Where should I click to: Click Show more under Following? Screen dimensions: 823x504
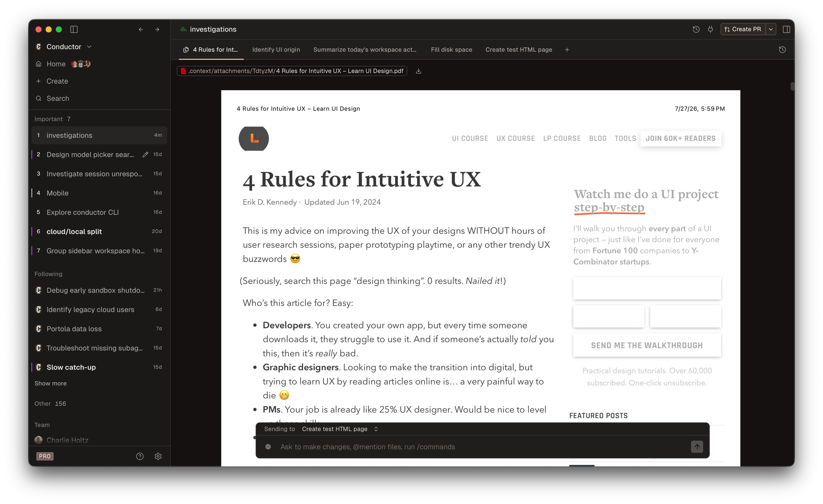click(x=51, y=384)
